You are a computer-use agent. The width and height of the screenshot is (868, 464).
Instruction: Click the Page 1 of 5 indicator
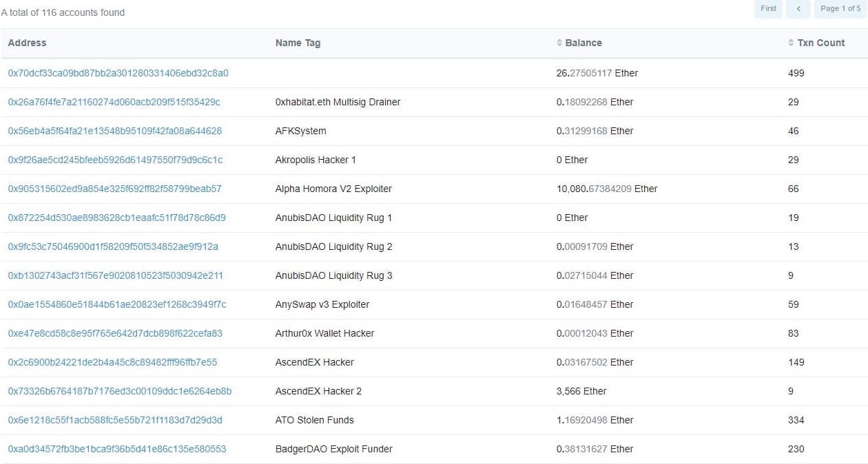[840, 9]
